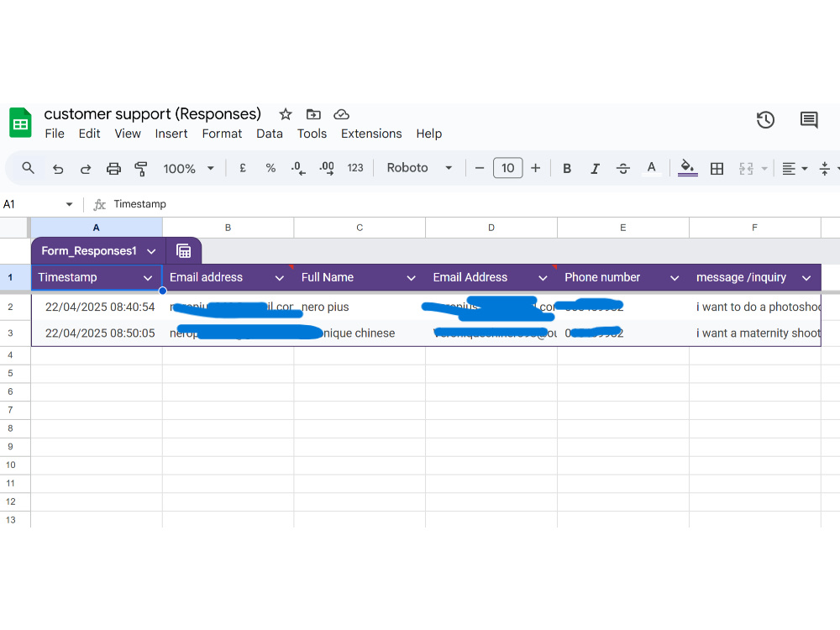Select the cell i want a maternity shoot

pyautogui.click(x=755, y=333)
